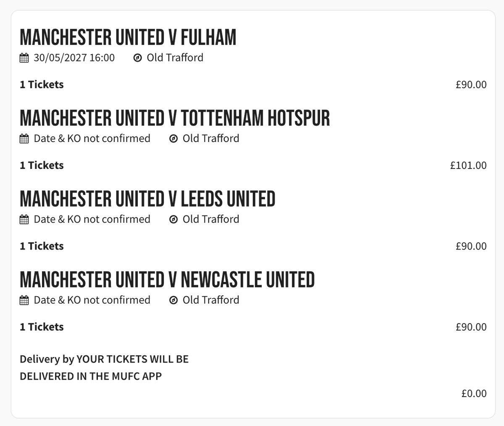Click Date & KO not confirmed under Leeds

pos(92,219)
